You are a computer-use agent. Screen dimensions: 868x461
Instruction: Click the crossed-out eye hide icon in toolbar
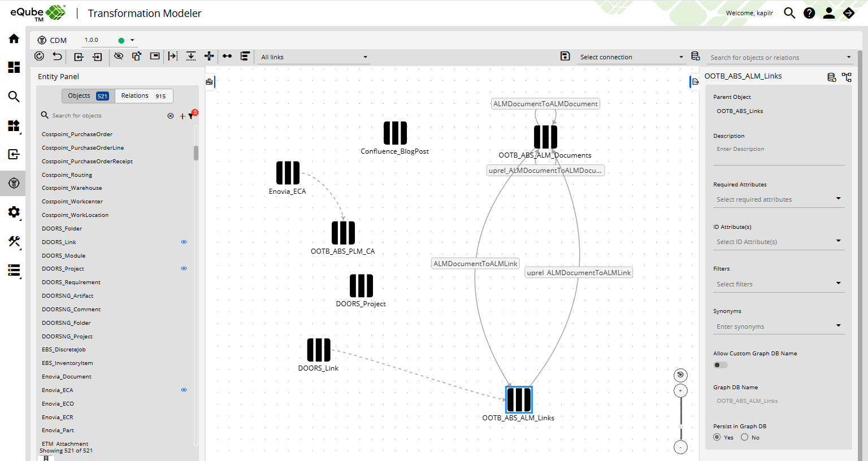coord(118,56)
